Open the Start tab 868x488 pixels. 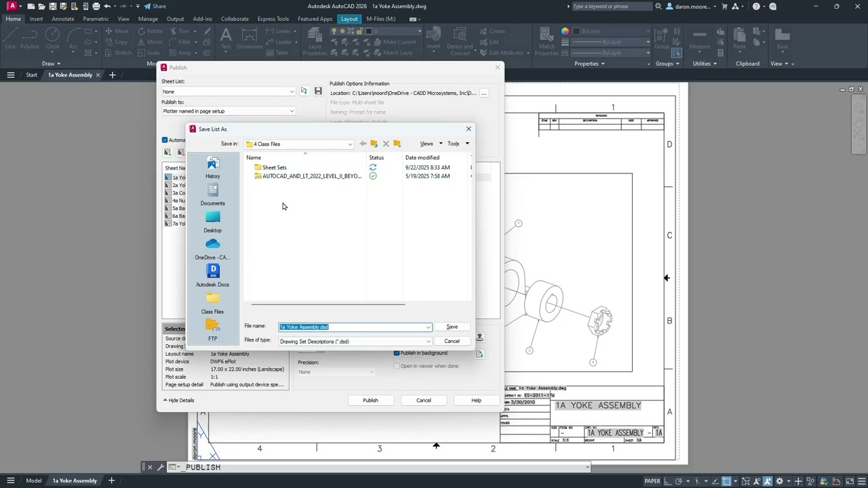(31, 75)
